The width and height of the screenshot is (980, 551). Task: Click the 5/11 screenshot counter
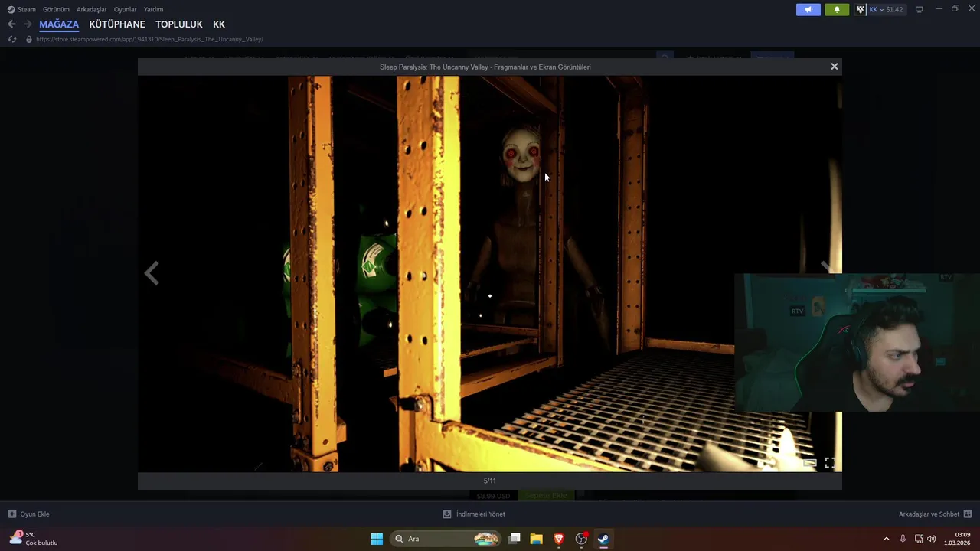point(490,481)
